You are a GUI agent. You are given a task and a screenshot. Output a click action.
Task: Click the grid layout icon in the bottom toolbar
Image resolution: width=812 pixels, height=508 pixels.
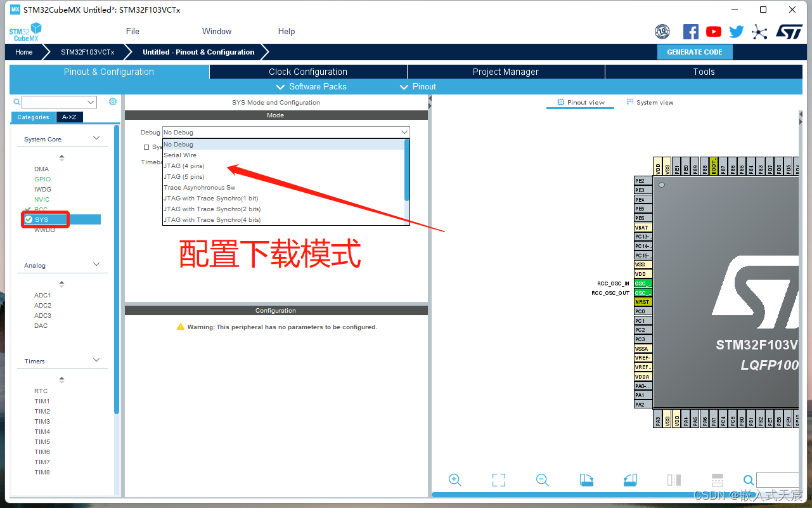coord(718,480)
